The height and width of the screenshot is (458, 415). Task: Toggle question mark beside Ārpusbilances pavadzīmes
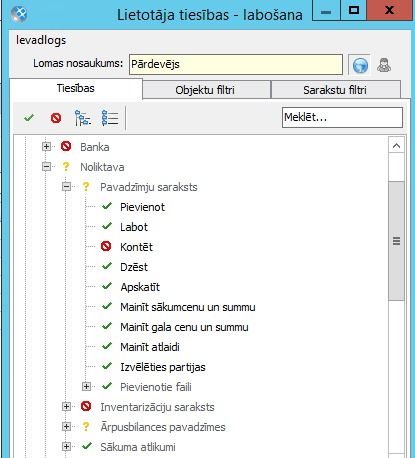(86, 427)
